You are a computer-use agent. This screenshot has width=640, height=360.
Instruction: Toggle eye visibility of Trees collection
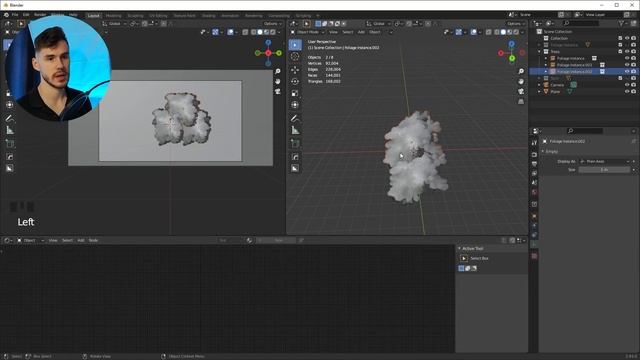click(x=627, y=51)
